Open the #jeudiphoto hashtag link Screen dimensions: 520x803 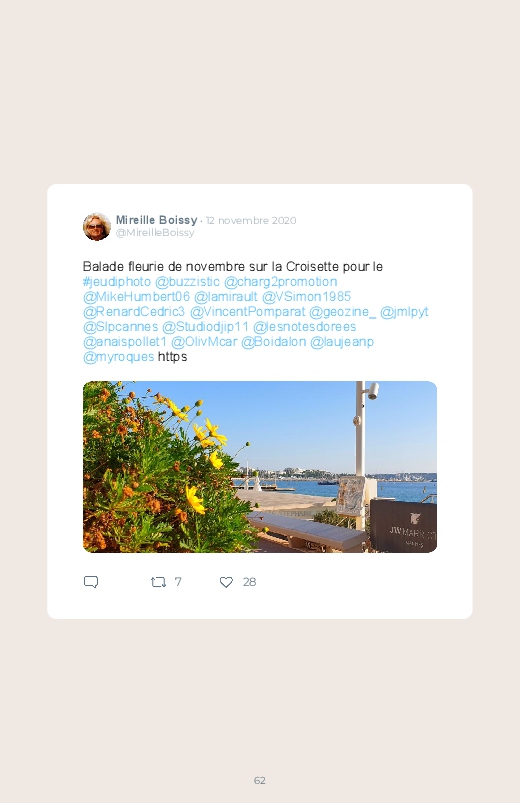click(x=117, y=282)
